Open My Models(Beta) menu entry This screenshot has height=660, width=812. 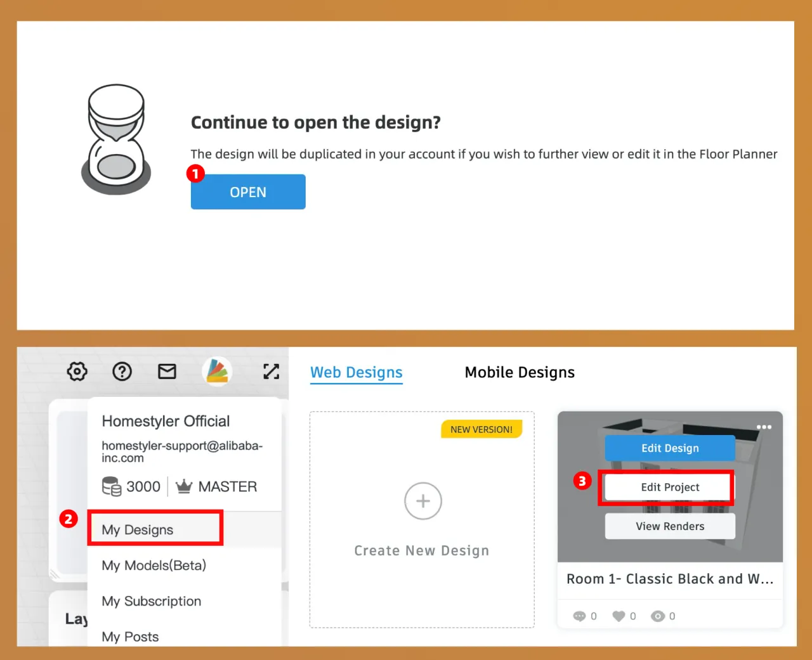pyautogui.click(x=154, y=566)
